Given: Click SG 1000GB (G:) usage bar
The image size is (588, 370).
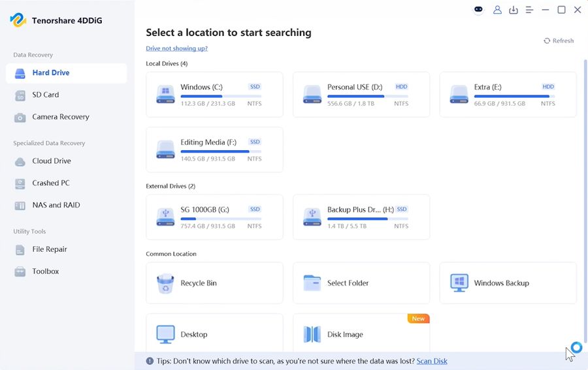Looking at the screenshot, I should (x=221, y=219).
